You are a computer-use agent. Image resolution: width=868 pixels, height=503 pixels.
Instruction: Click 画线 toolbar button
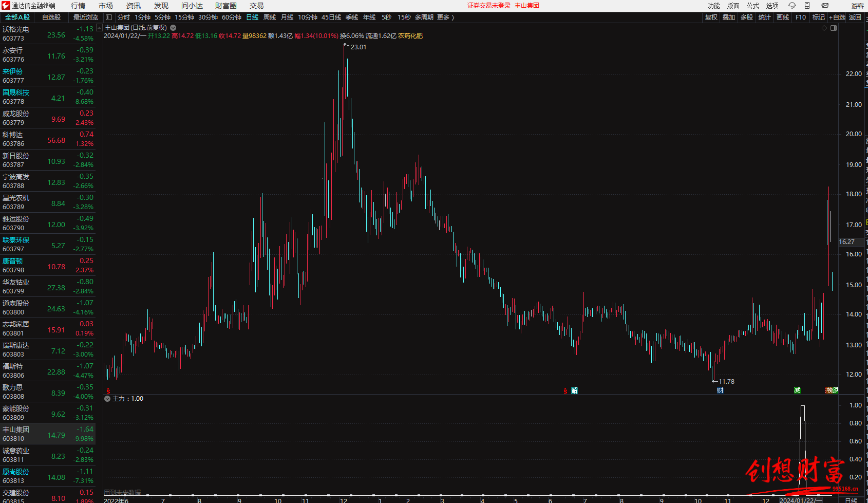point(783,17)
